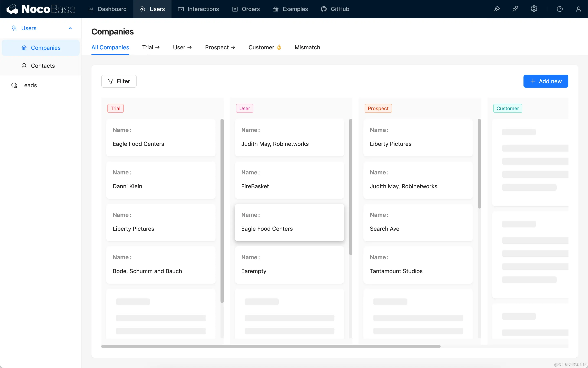Open the Orders menu item
Image resolution: width=588 pixels, height=368 pixels.
click(x=246, y=9)
